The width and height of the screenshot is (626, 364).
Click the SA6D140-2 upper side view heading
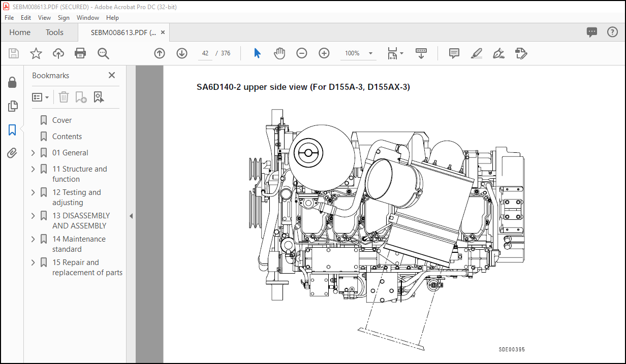[x=303, y=87]
